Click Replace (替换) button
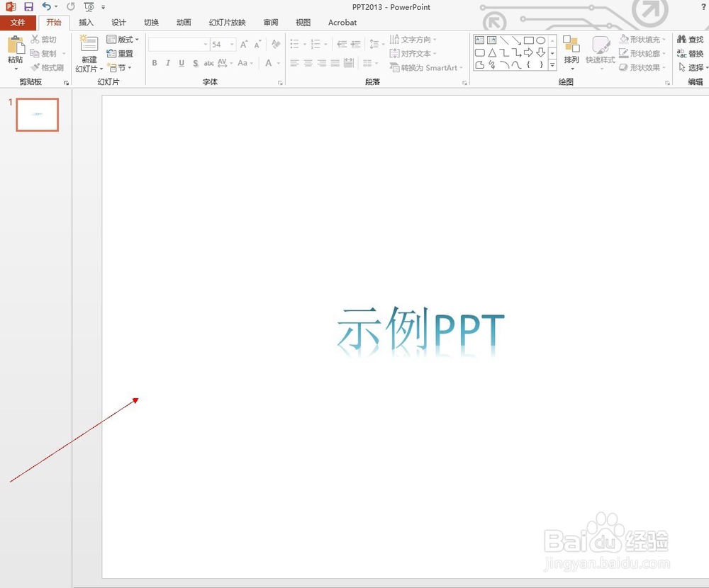 click(691, 53)
